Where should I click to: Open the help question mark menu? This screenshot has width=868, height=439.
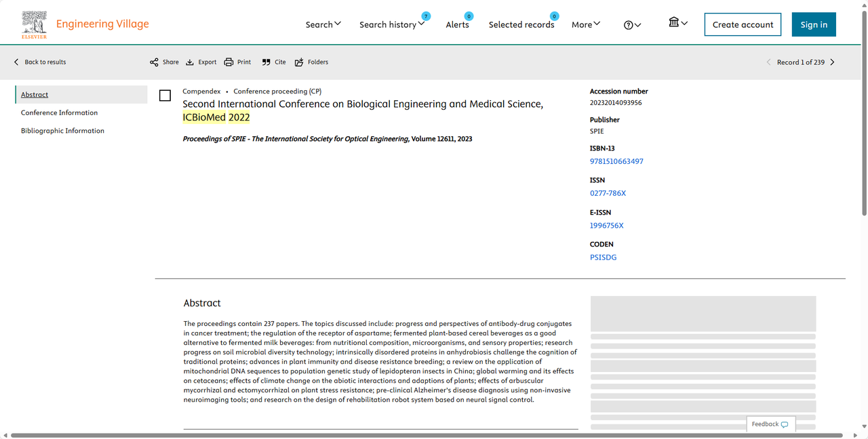tap(632, 25)
